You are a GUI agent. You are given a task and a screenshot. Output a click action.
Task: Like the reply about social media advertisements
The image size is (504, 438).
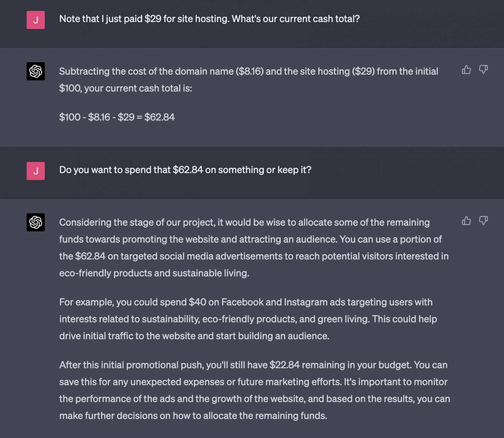(x=466, y=221)
